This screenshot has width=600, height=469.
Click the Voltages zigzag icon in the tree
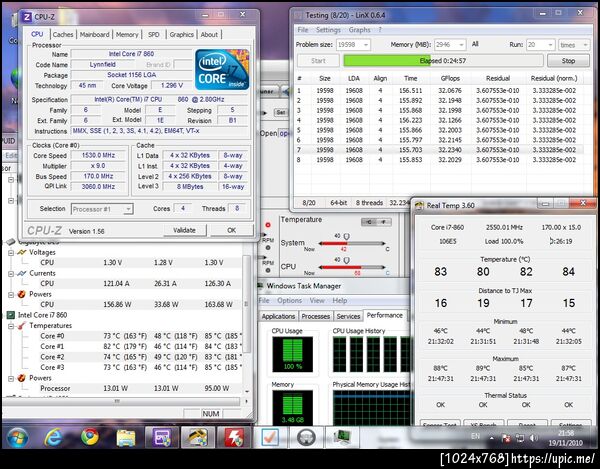pos(22,252)
